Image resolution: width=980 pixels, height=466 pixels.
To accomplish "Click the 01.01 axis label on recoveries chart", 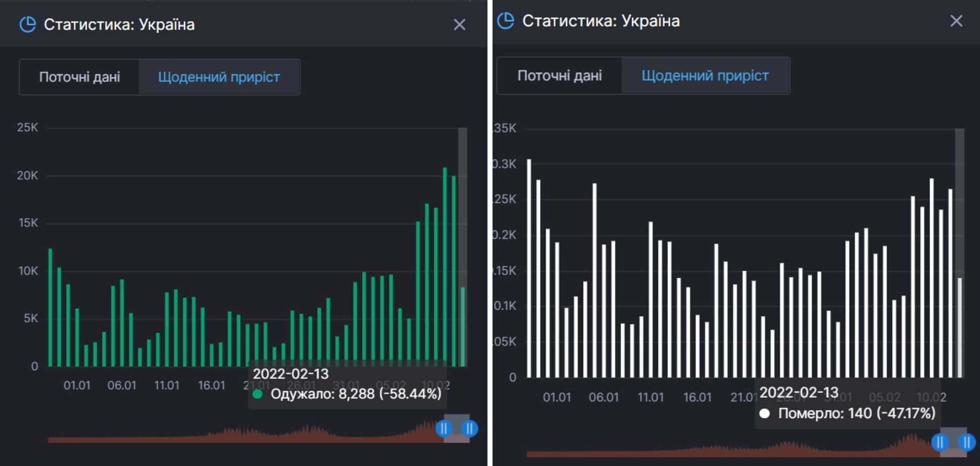I will point(78,386).
